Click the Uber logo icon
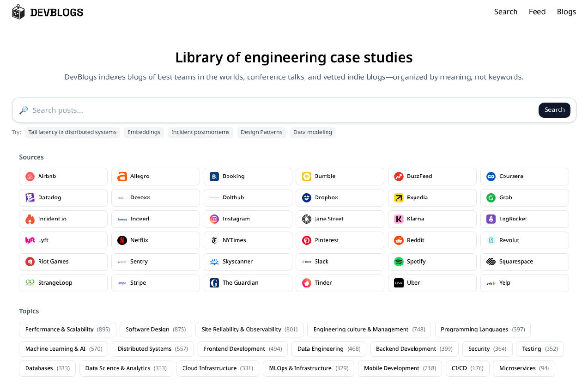The height and width of the screenshot is (391, 588). pos(398,282)
